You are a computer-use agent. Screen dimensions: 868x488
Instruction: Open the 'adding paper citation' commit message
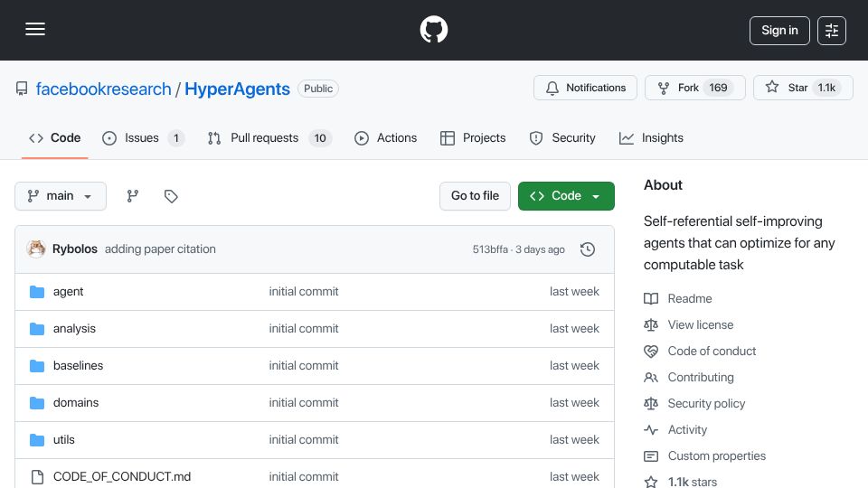pyautogui.click(x=160, y=249)
